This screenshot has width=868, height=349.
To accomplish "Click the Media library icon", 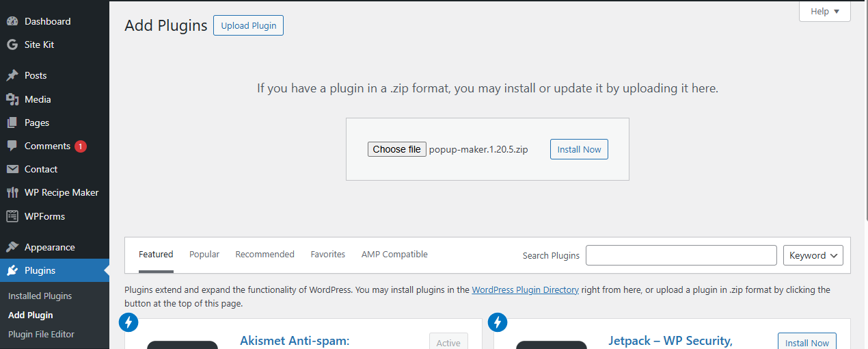I will (12, 99).
